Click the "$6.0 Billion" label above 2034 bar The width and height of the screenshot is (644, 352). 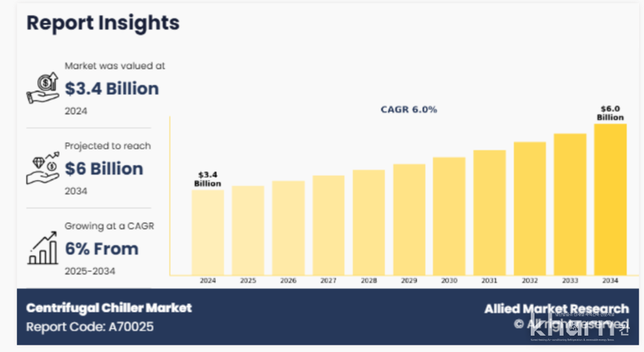[610, 113]
